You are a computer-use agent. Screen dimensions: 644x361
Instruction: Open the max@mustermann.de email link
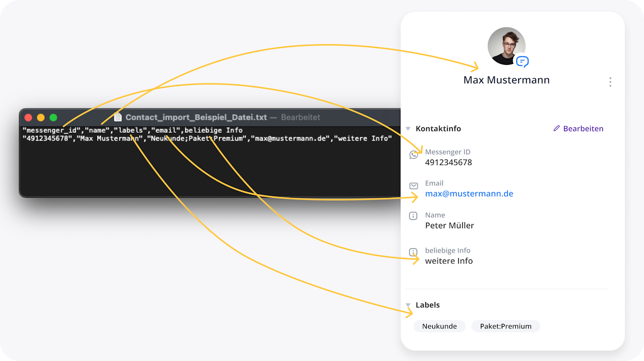(469, 194)
